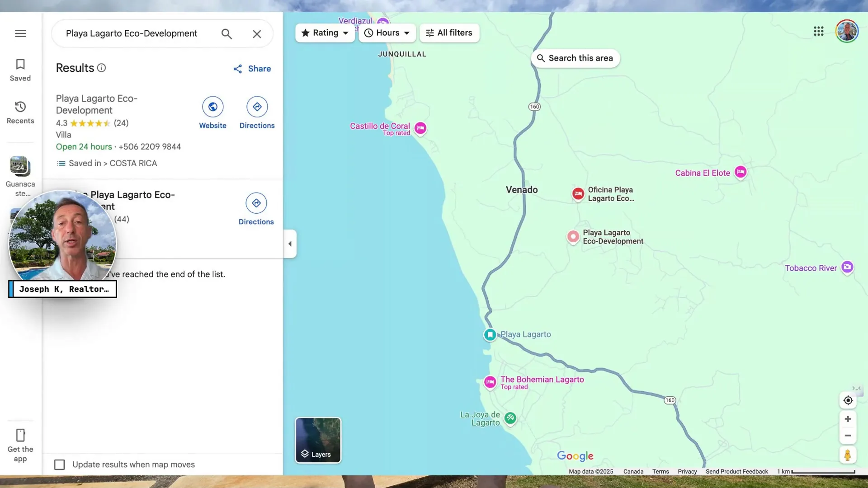The image size is (868, 488).
Task: Open the Layers map type thumbnail
Action: pos(318,440)
